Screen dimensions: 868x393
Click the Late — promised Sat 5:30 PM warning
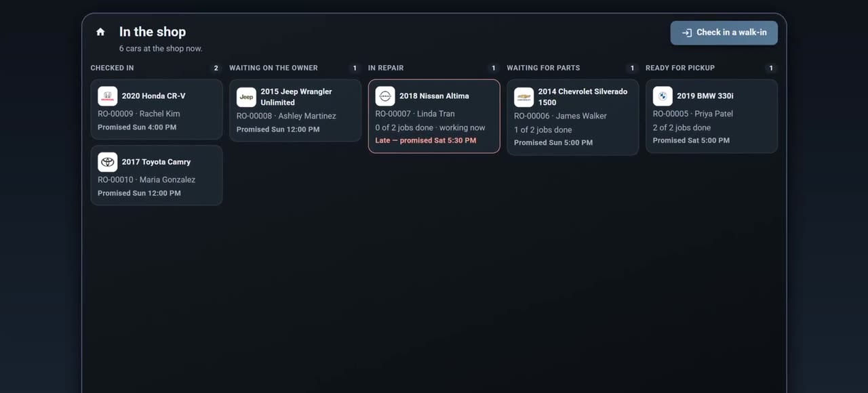[x=426, y=141]
